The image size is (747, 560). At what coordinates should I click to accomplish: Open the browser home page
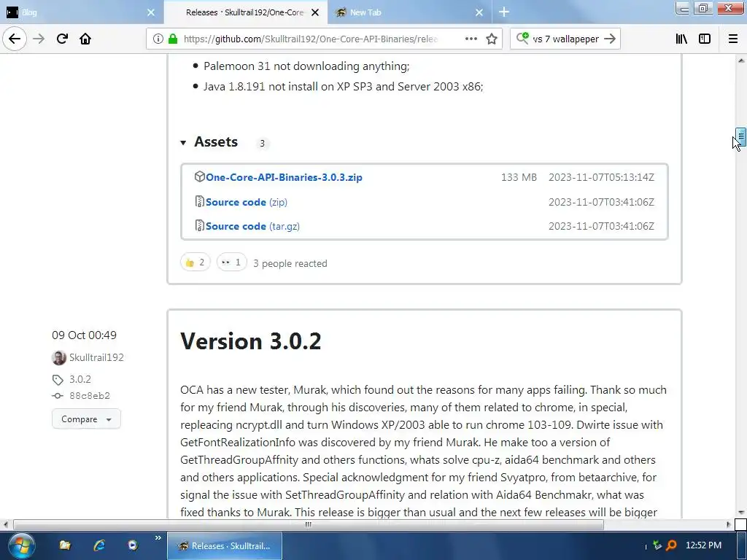click(85, 39)
